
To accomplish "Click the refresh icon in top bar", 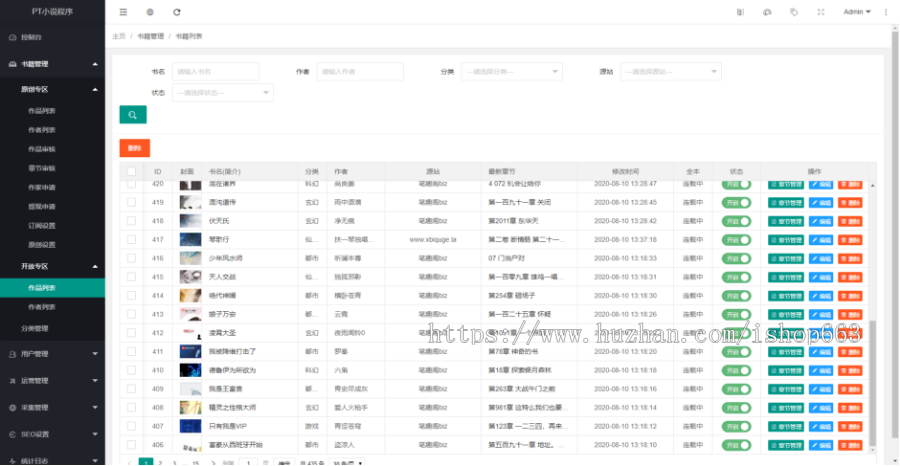I will pyautogui.click(x=177, y=12).
